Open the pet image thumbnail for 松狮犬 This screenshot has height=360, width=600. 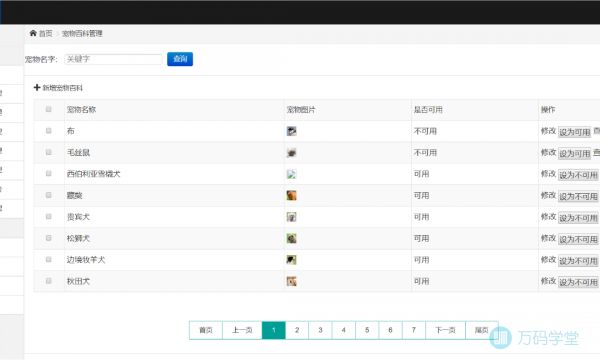(x=292, y=238)
